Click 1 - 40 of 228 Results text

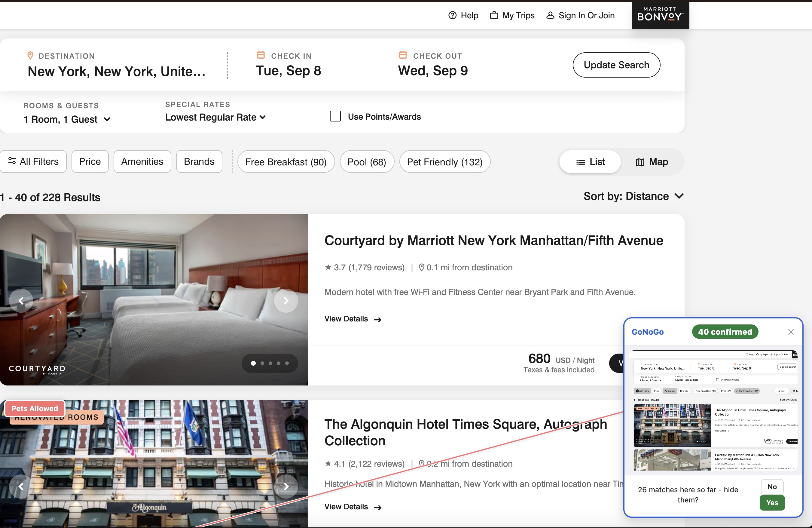50,197
